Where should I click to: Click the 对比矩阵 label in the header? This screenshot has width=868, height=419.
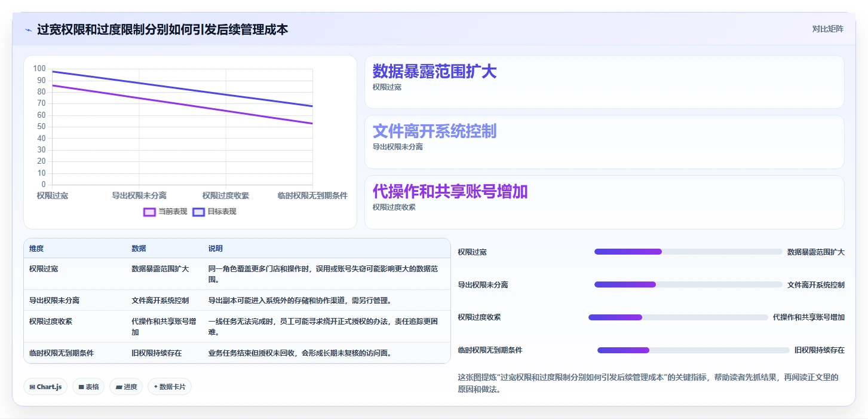[x=827, y=29]
